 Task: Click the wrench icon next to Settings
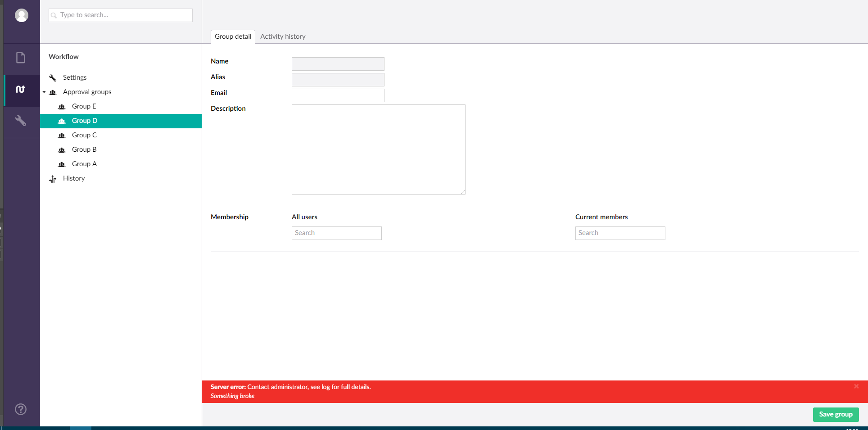[53, 77]
